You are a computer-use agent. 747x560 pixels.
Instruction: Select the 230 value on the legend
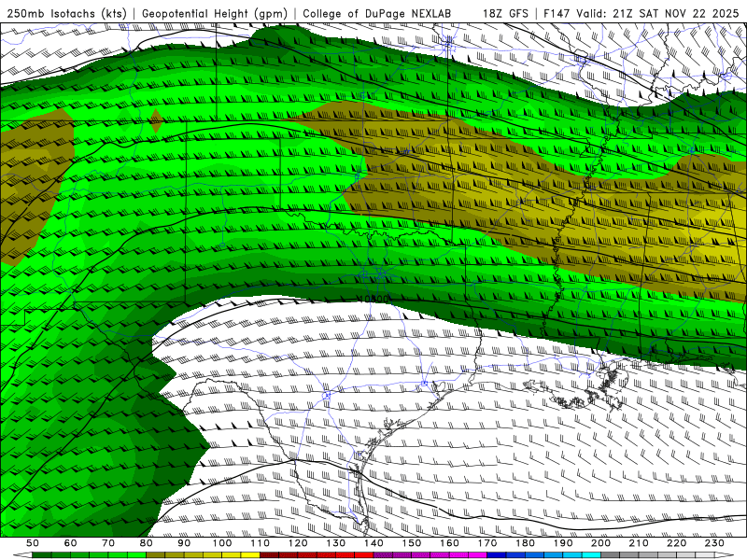pyautogui.click(x=714, y=543)
